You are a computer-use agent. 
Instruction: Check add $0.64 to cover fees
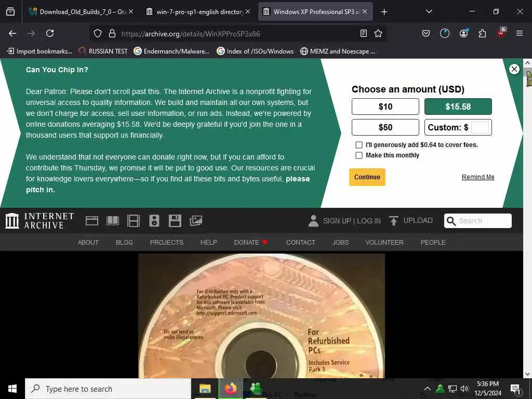pos(358,145)
